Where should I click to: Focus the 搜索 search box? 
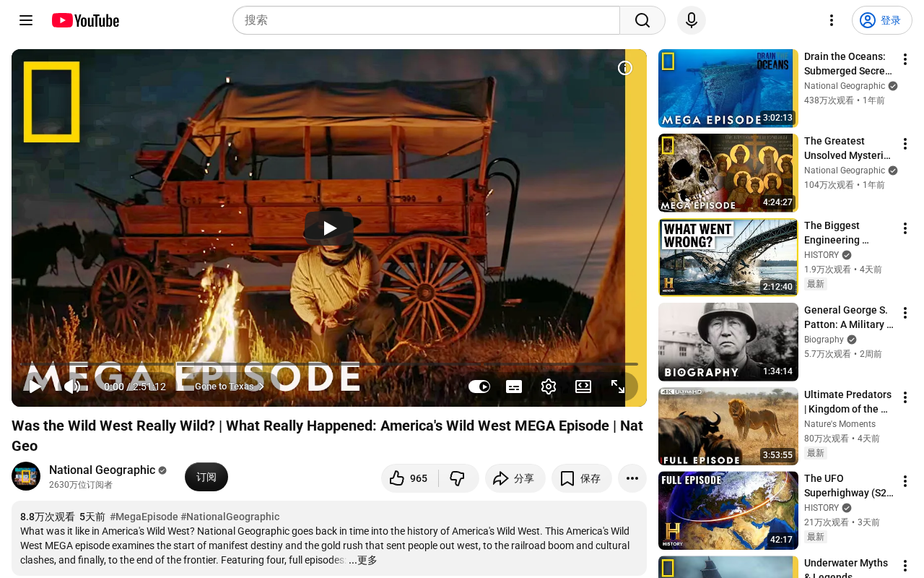coord(426,20)
